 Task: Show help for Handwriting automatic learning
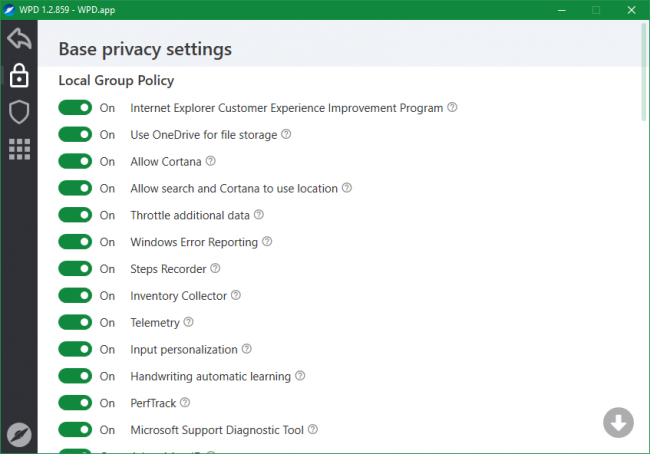click(x=300, y=376)
